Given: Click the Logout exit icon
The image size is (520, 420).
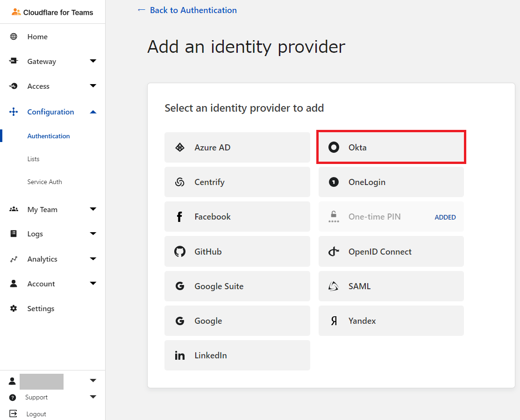Looking at the screenshot, I should (x=13, y=413).
